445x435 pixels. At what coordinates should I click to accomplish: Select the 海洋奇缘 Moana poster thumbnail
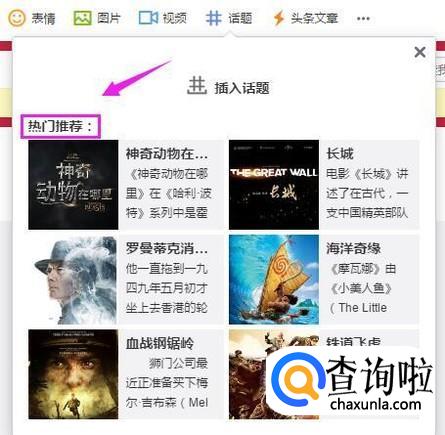pyautogui.click(x=274, y=280)
